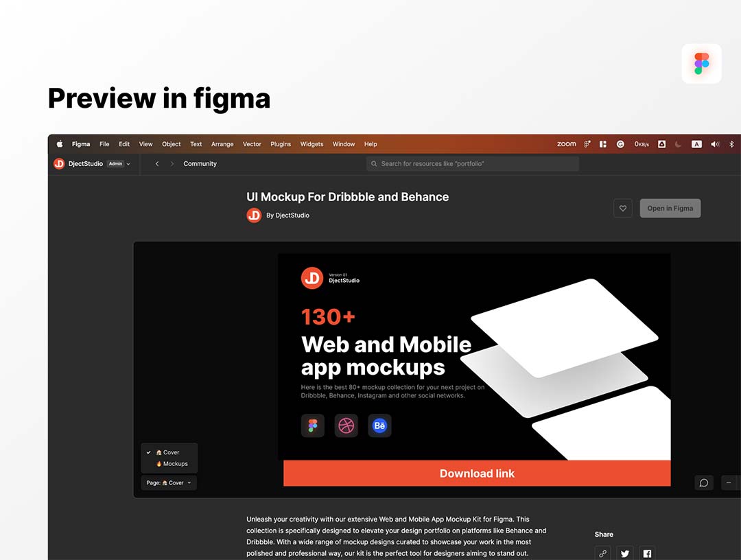The width and height of the screenshot is (741, 560).
Task: Click the Behance icon on the cover
Action: [x=379, y=425]
